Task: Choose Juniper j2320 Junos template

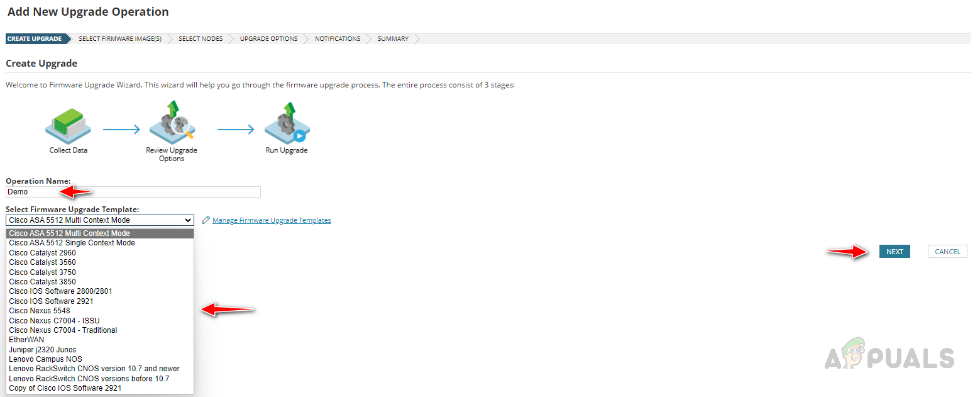Action: (x=100, y=350)
